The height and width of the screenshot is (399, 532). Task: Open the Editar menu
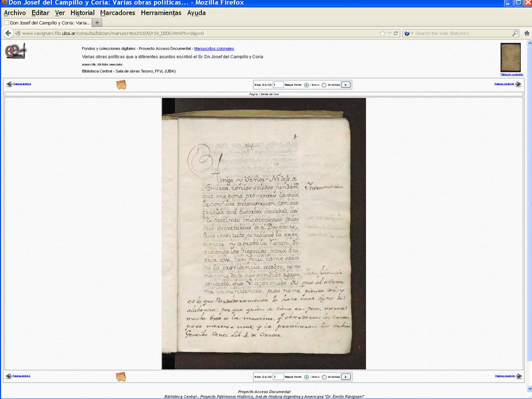[40, 13]
